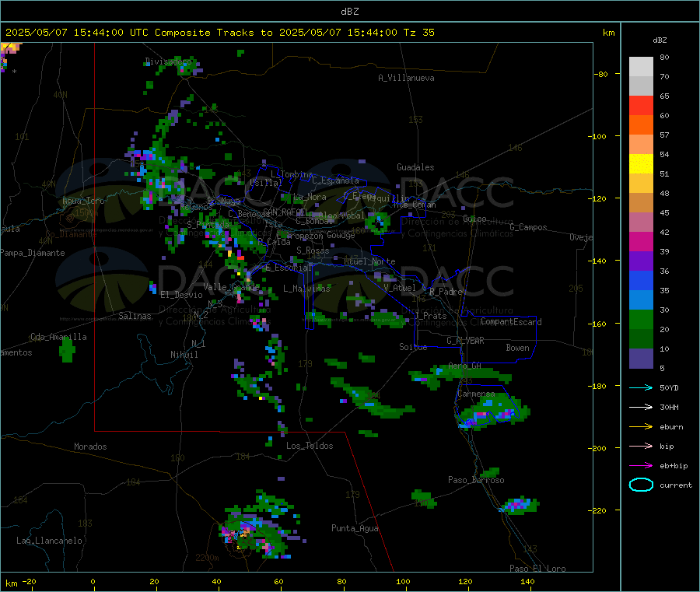Click the -20 km mark on the horizontal axis

click(30, 581)
